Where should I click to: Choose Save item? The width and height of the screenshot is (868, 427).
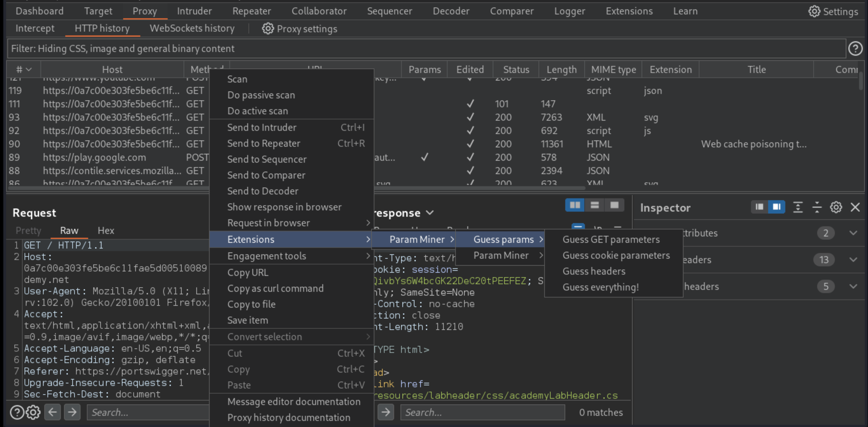(292, 320)
